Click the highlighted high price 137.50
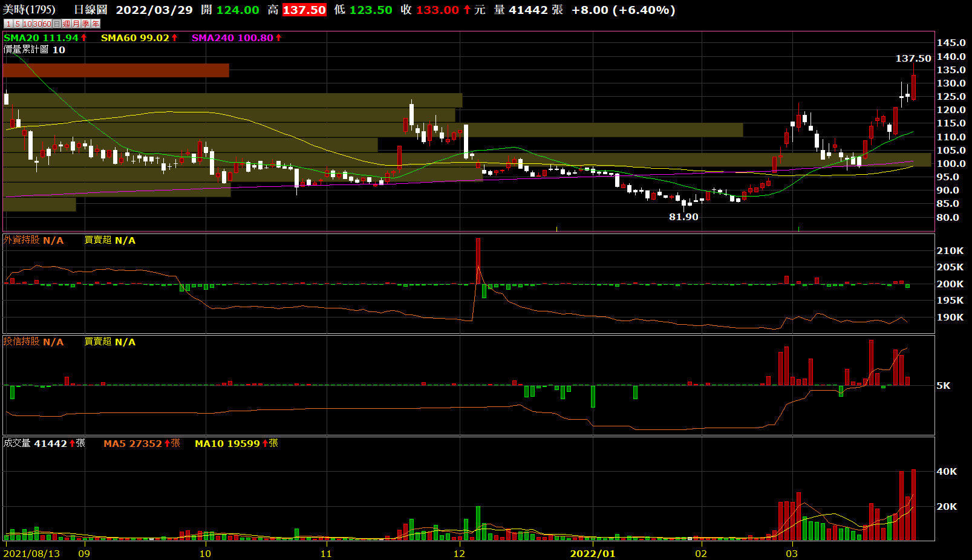 (304, 10)
